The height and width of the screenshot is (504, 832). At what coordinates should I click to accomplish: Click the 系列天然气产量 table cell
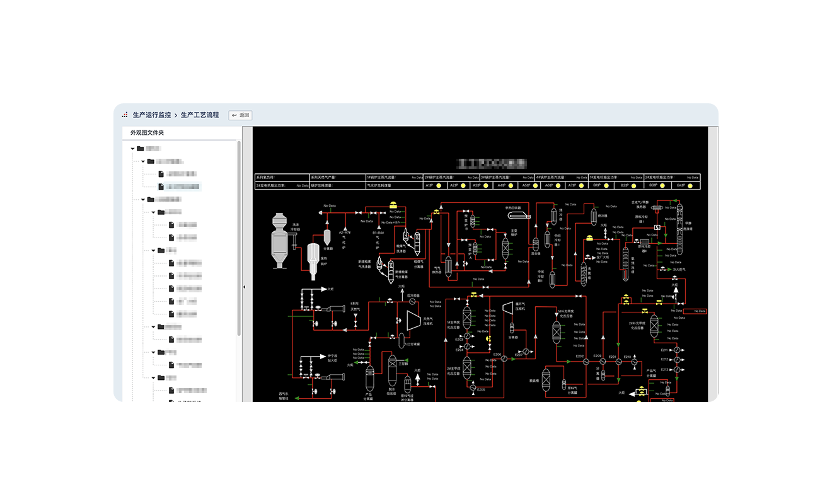pos(337,178)
